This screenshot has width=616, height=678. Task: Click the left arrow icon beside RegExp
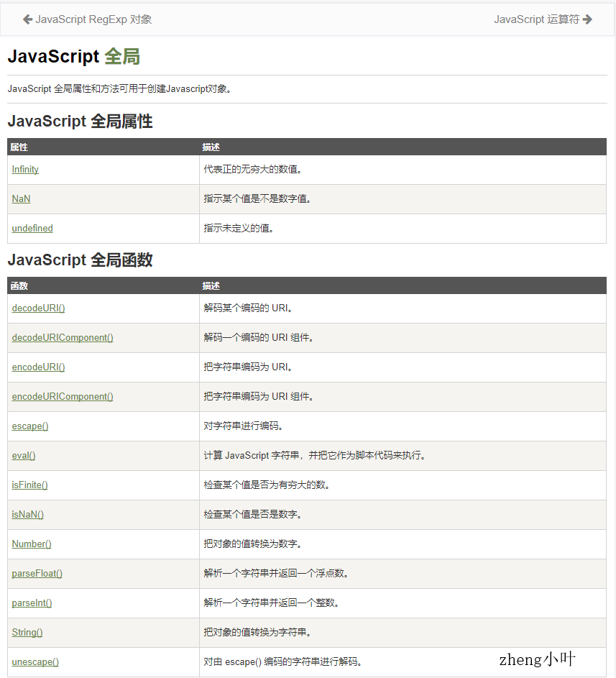click(x=27, y=19)
